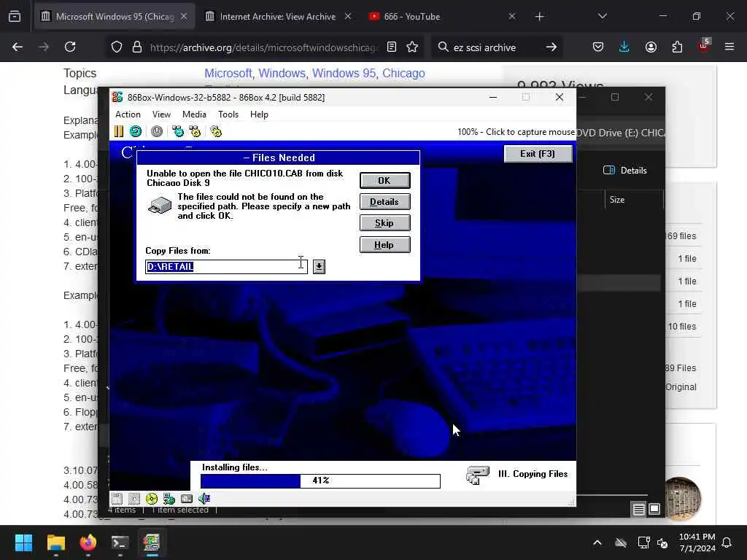Open File Explorer from taskbar

click(55, 542)
